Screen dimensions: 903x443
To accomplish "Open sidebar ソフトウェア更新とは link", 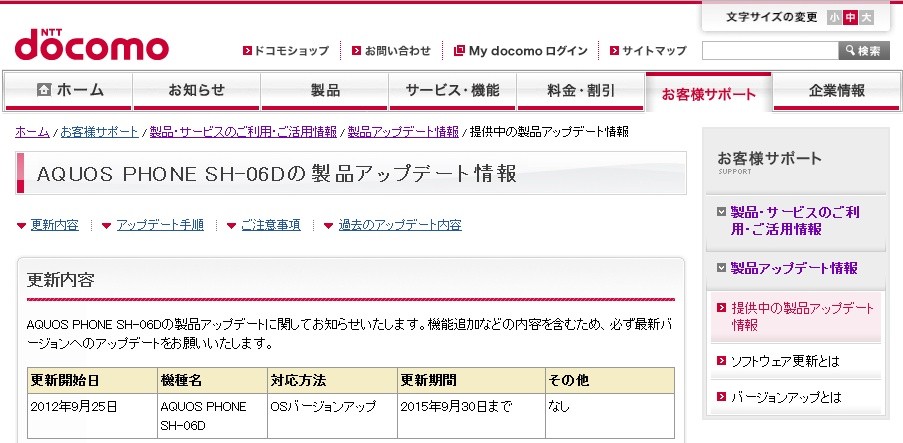I will [x=786, y=362].
